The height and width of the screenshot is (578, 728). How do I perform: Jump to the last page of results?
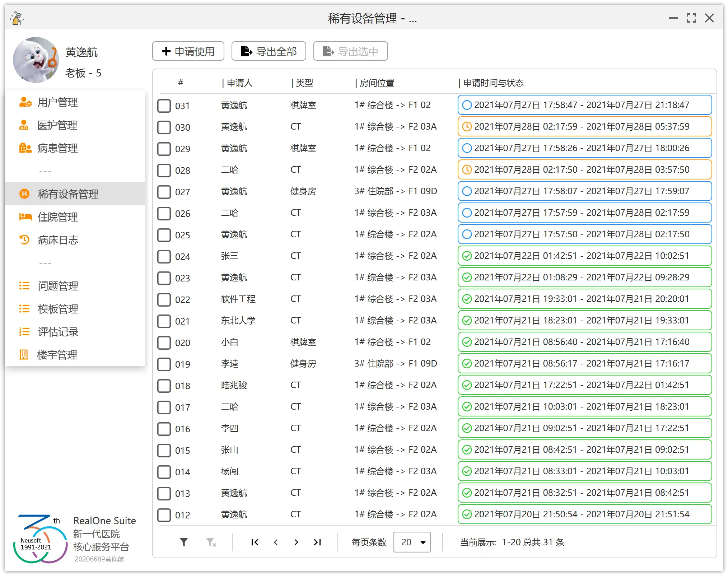[317, 542]
